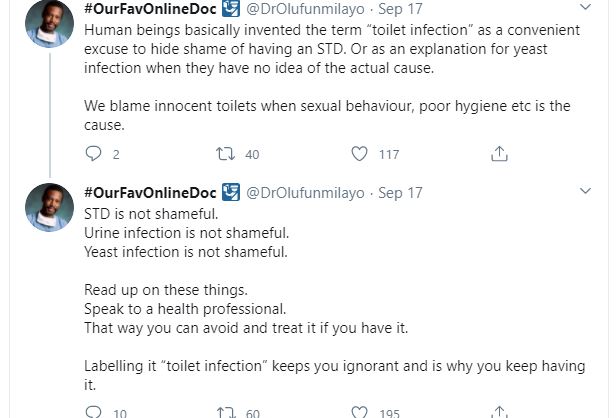
Task: Open the profile picture on the first tweet
Action: 48,24
